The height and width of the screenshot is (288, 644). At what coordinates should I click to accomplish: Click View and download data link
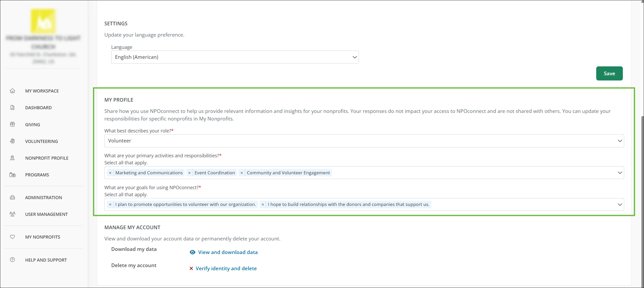tap(228, 252)
